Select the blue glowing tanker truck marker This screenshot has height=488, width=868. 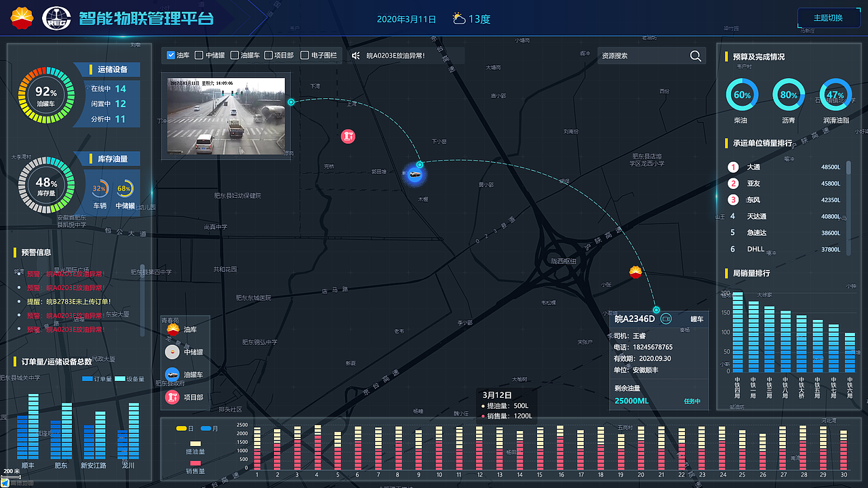pos(414,175)
